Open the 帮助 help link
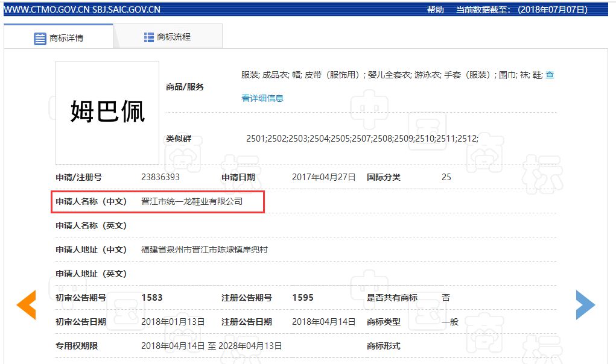 click(436, 9)
